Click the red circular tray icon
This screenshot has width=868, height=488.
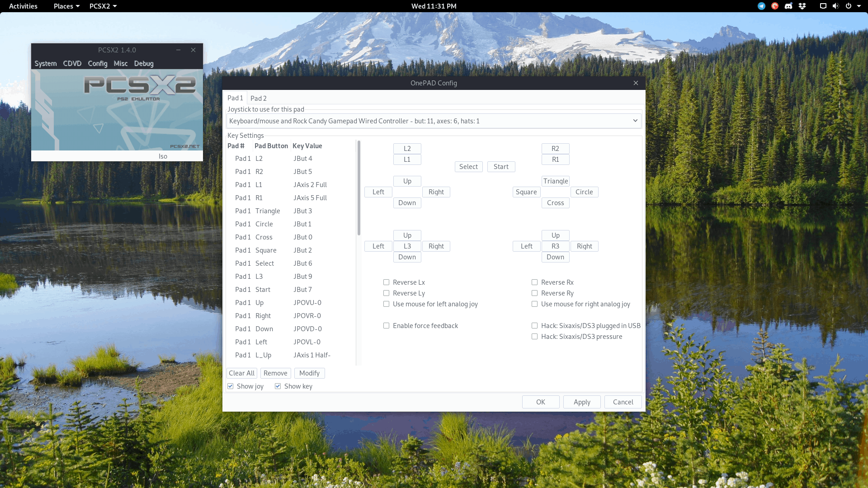point(775,6)
